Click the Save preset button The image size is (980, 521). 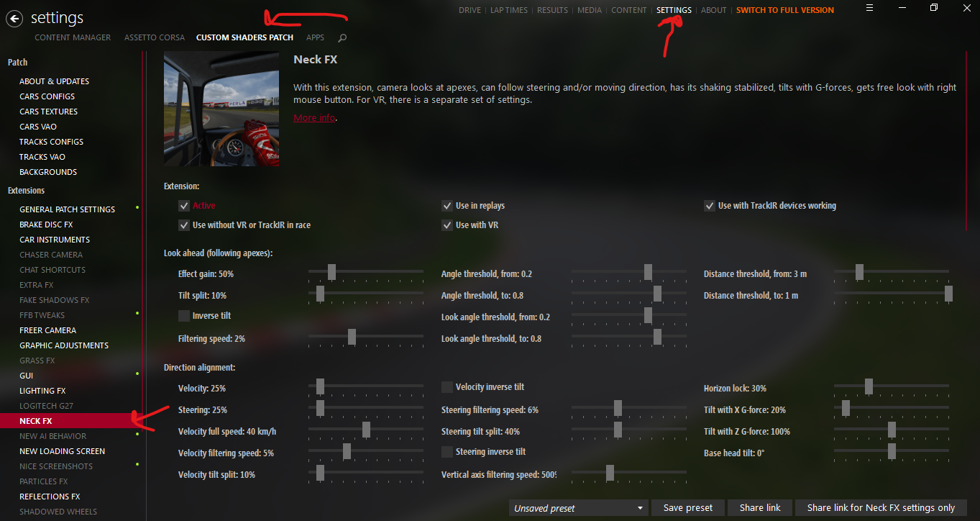pyautogui.click(x=688, y=508)
